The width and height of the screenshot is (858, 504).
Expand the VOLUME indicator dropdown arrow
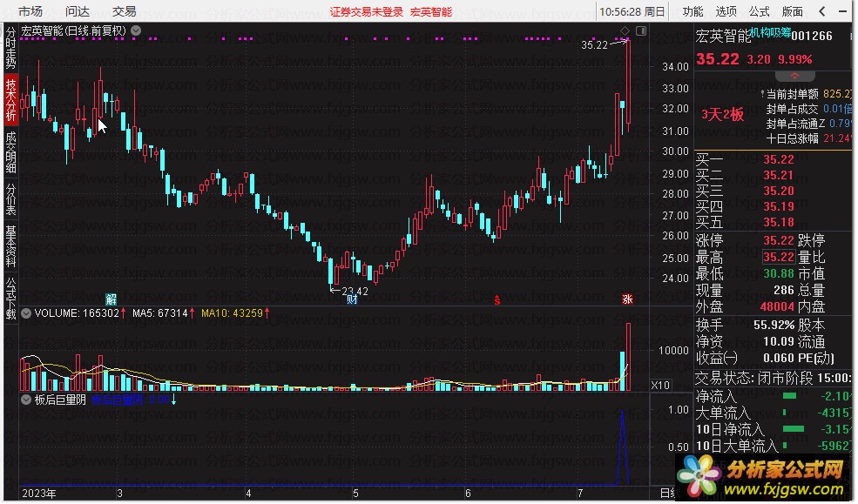[26, 313]
